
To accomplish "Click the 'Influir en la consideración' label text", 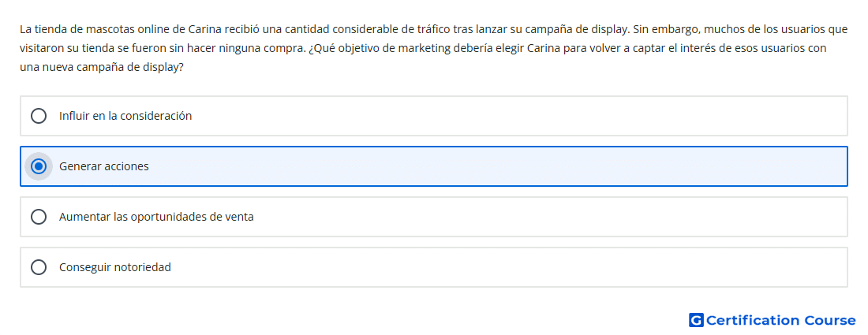I will pos(125,116).
